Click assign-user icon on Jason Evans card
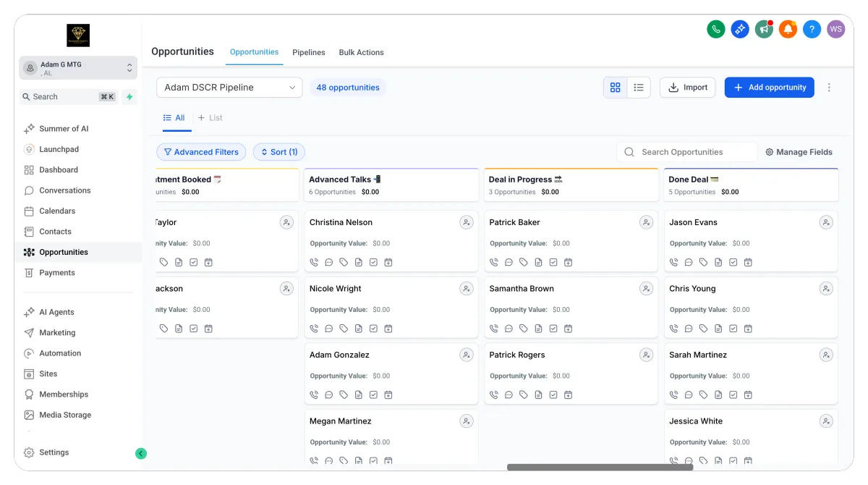The image size is (868, 485). click(x=825, y=222)
